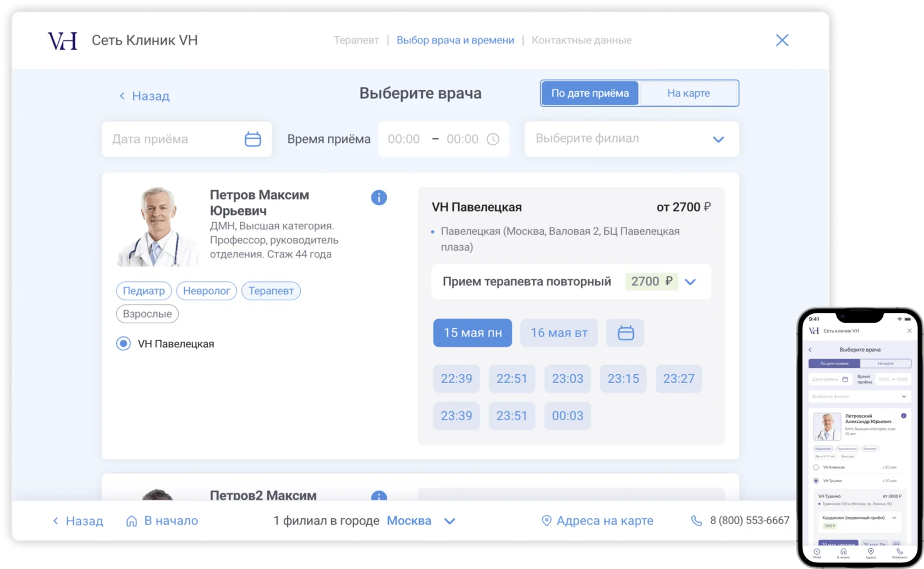Expand Прием терапевта повторный service dropdown

(x=690, y=281)
